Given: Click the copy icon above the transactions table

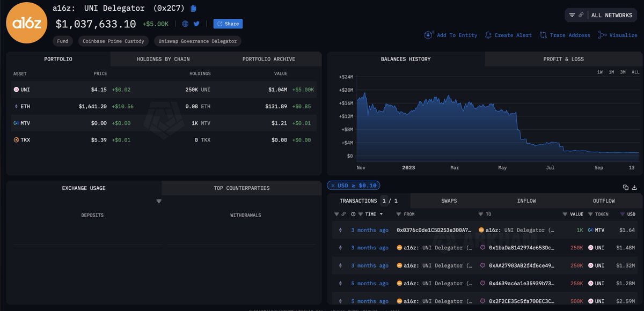Looking at the screenshot, I should pyautogui.click(x=625, y=187).
